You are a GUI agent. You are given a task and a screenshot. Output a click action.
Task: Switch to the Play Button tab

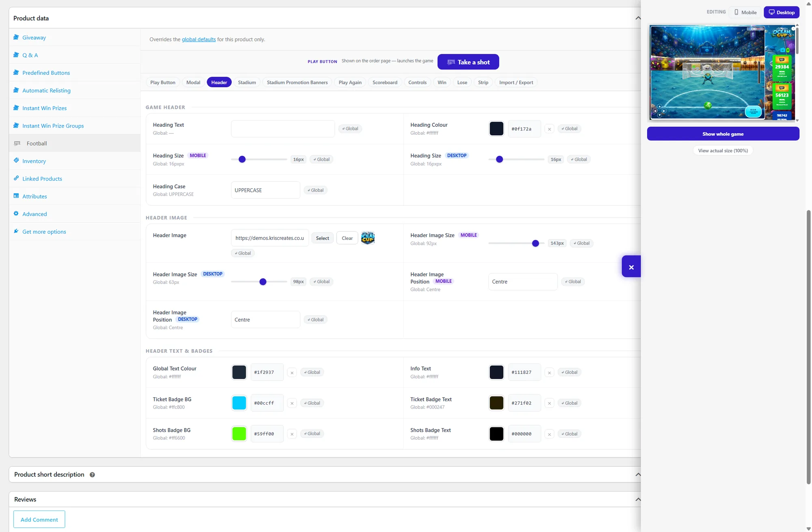(x=163, y=82)
